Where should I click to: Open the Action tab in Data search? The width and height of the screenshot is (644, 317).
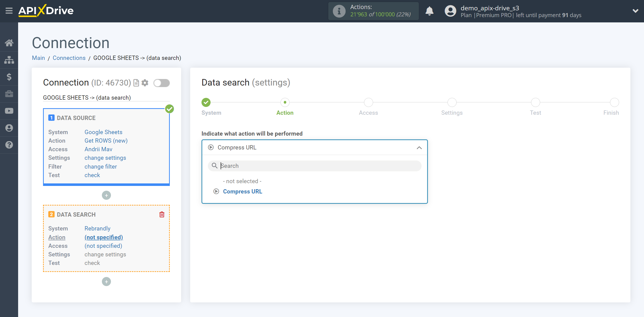point(285,106)
